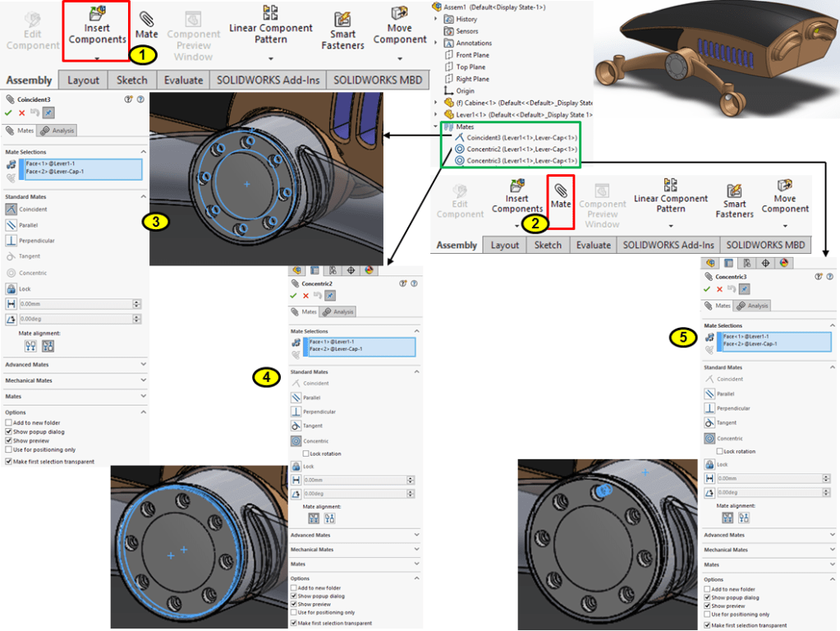Click Smart Fasteners in the top-left toolbar
Screen dimensions: 840x631
coord(342,31)
